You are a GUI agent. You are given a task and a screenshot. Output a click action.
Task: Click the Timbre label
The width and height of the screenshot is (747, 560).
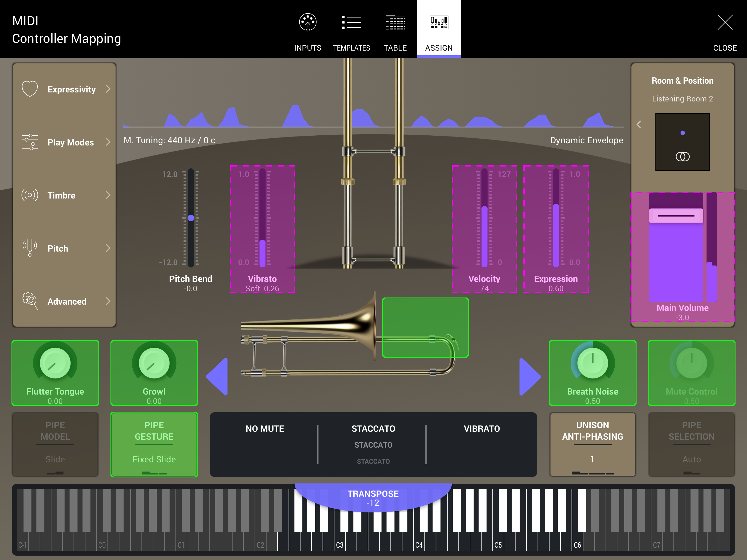click(62, 195)
